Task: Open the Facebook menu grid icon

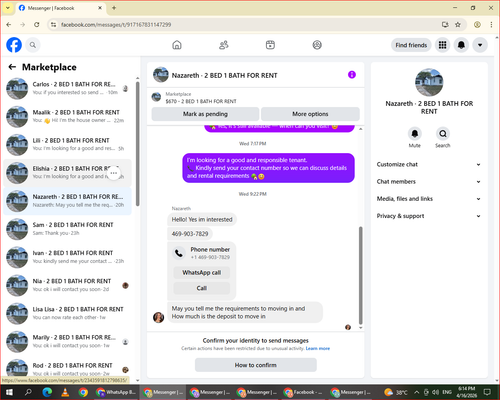Action: pyautogui.click(x=442, y=45)
